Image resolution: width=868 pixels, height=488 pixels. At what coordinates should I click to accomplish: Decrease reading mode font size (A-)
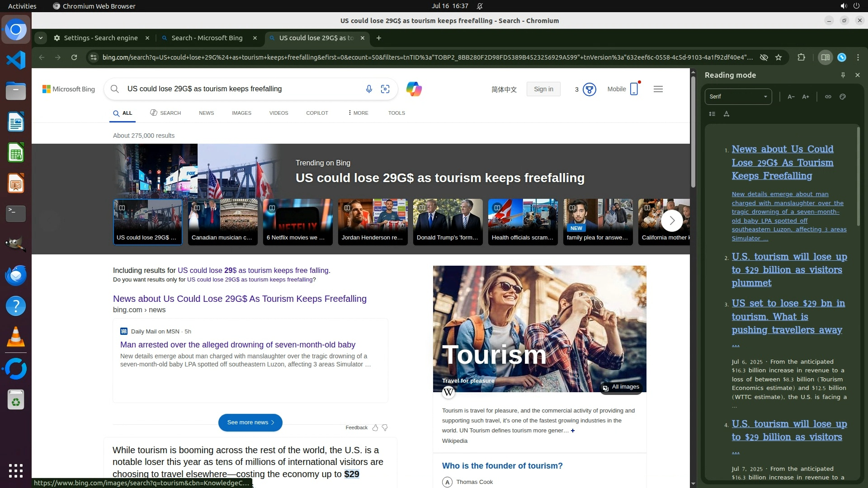(791, 97)
